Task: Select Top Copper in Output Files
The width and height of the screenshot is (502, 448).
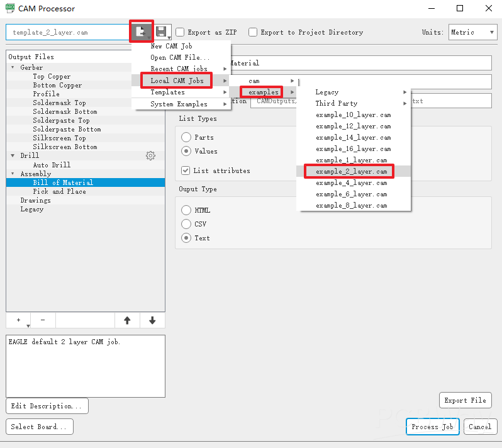Action: (x=52, y=76)
